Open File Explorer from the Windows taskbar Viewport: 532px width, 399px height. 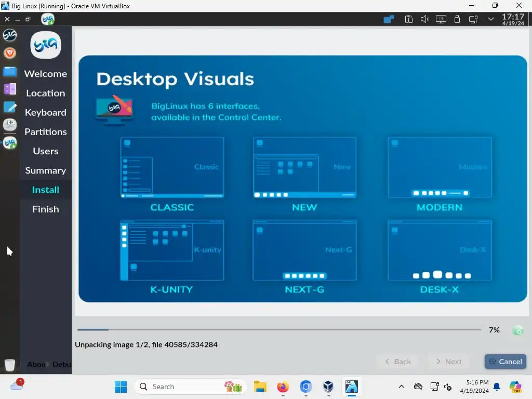pyautogui.click(x=260, y=387)
